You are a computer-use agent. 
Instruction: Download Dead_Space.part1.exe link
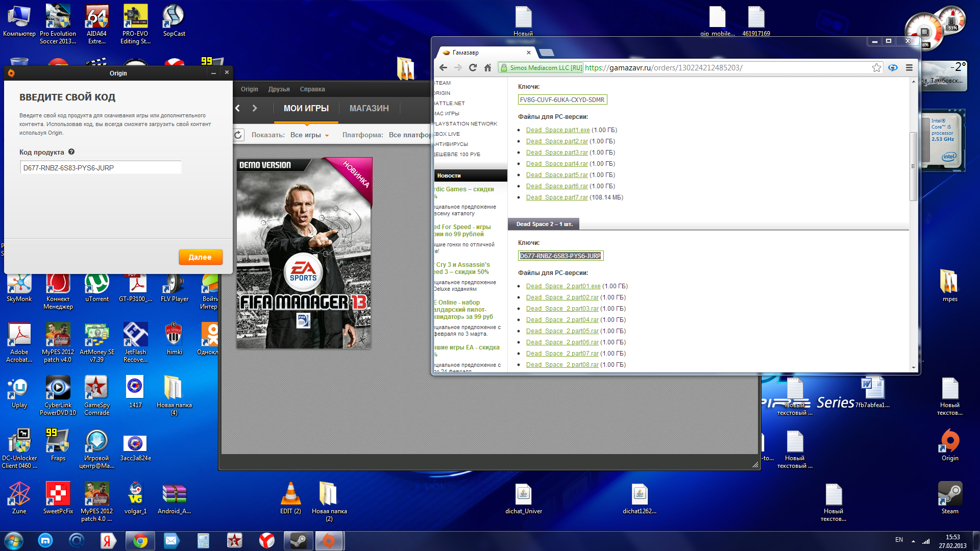(558, 130)
